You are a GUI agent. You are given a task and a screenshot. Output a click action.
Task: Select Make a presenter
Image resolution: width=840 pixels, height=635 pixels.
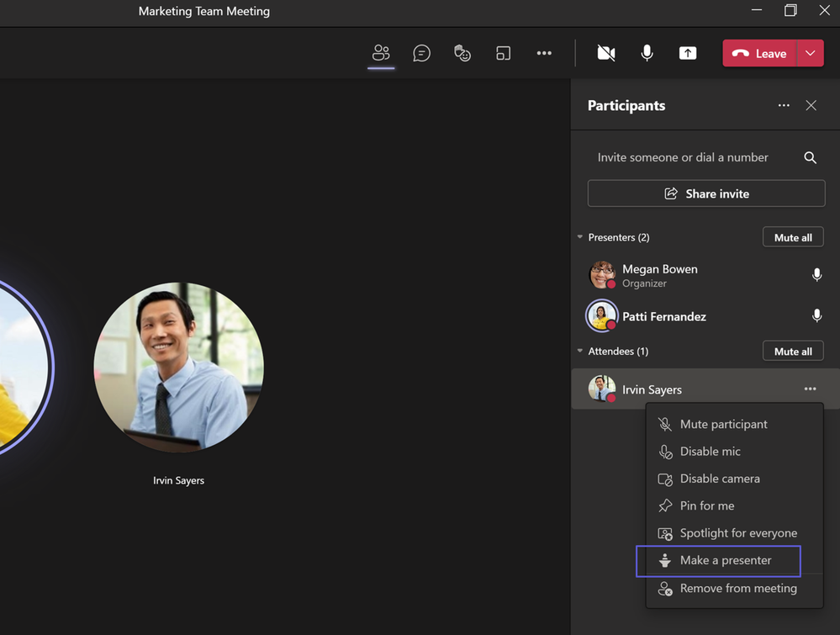[x=725, y=560]
